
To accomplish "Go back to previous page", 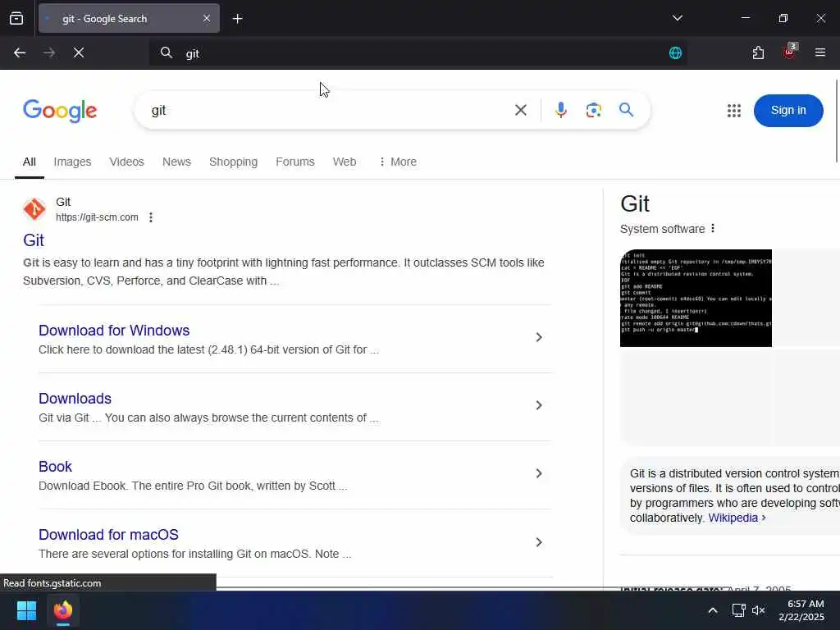I will pyautogui.click(x=20, y=52).
